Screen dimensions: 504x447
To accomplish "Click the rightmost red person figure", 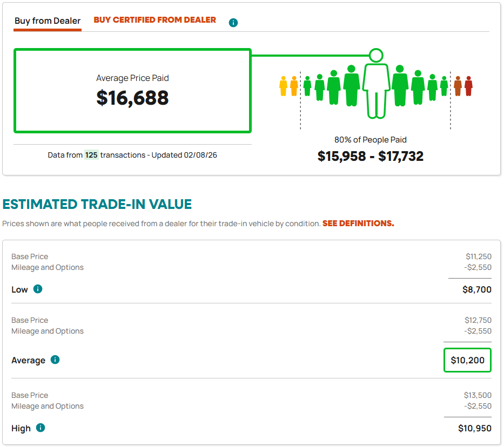I will pos(468,86).
